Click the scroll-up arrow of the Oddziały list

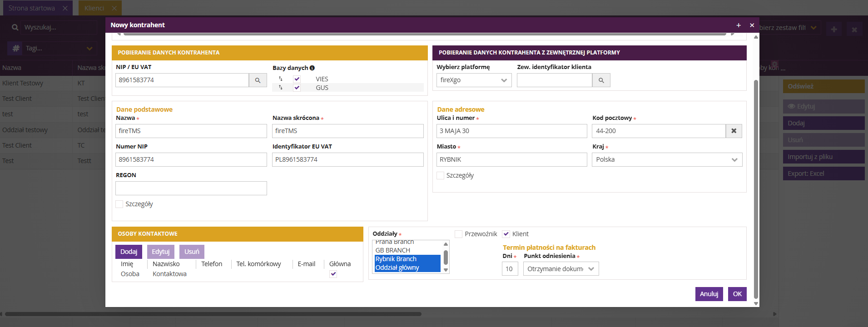[x=446, y=244]
